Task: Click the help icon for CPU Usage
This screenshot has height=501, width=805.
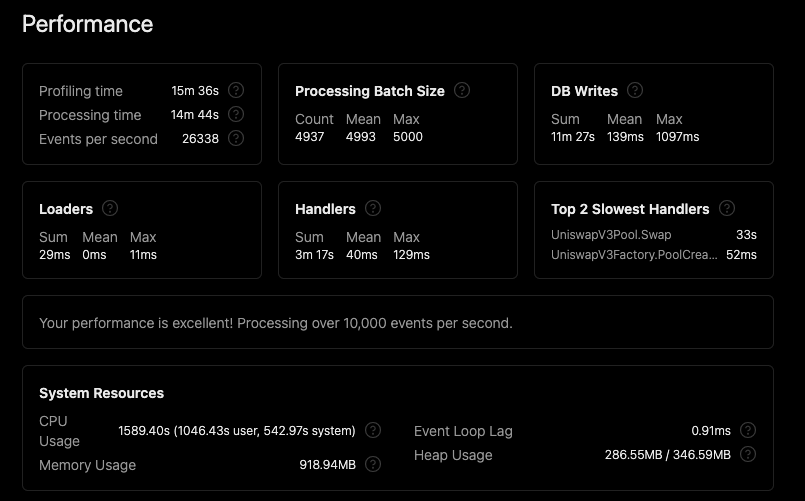Action: [x=373, y=430]
